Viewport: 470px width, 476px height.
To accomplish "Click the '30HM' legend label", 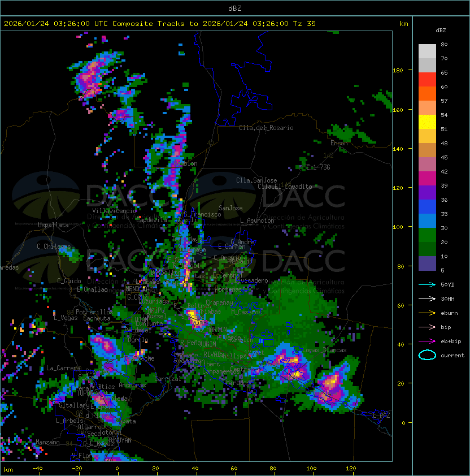I will pyautogui.click(x=447, y=298).
